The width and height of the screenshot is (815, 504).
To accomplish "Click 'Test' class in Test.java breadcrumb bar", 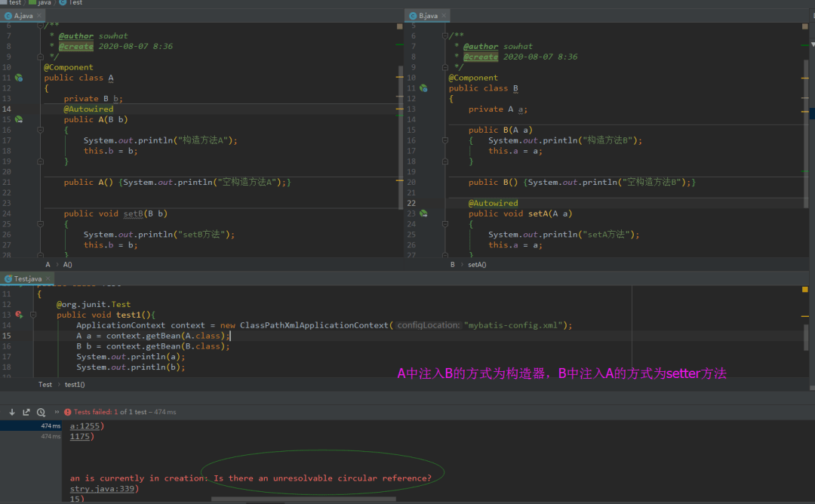I will coord(45,385).
